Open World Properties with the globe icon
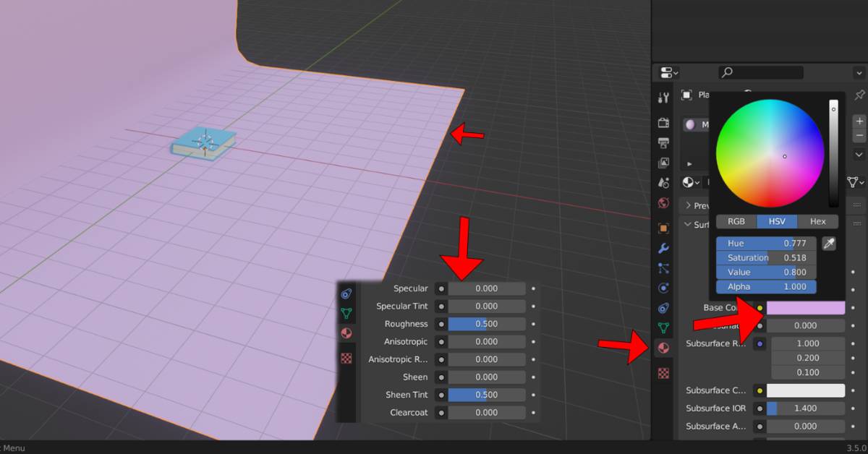Viewport: 868px width, 454px height. [x=663, y=203]
